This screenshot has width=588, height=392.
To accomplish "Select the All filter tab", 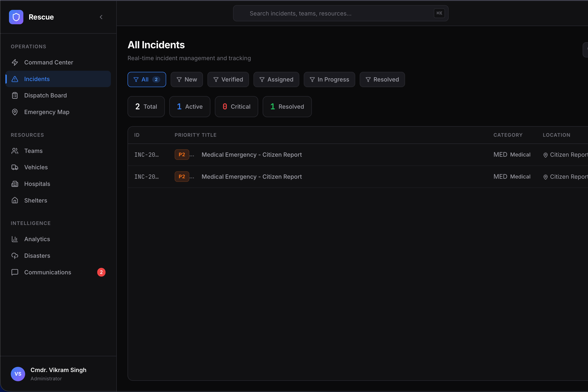I will (x=147, y=79).
